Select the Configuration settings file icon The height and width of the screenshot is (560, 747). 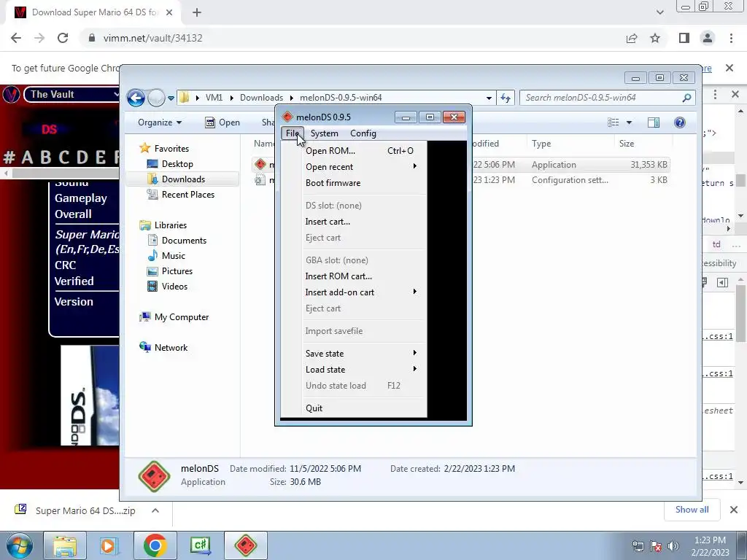point(260,180)
